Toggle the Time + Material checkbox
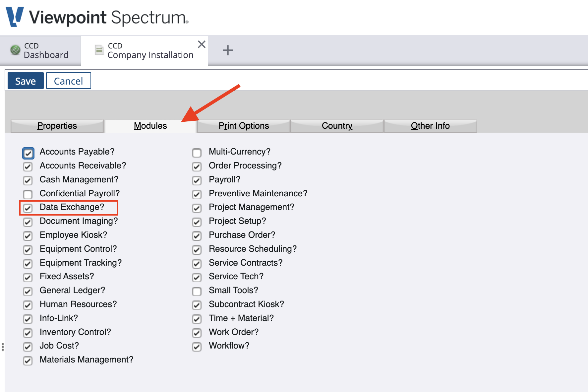Viewport: 588px width, 392px height. pyautogui.click(x=197, y=319)
